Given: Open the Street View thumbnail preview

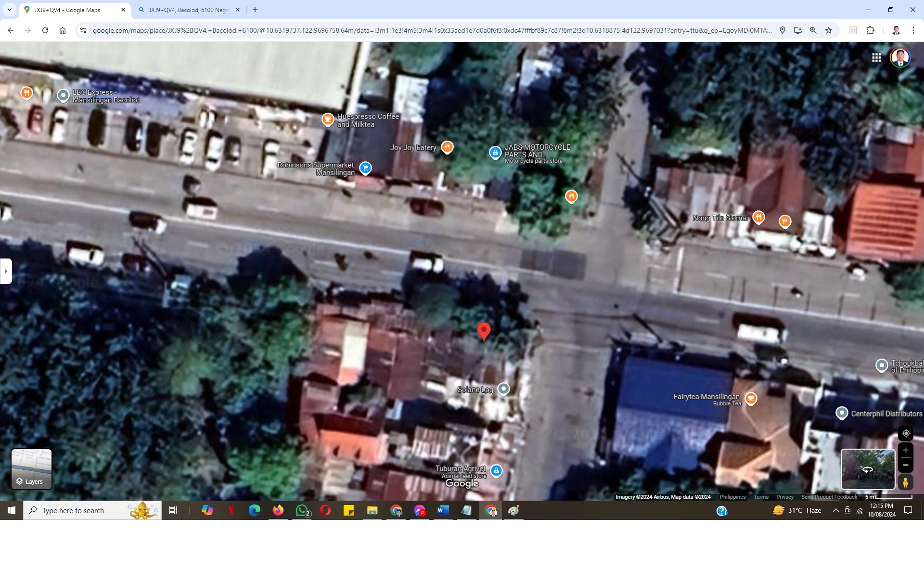Looking at the screenshot, I should coord(868,469).
